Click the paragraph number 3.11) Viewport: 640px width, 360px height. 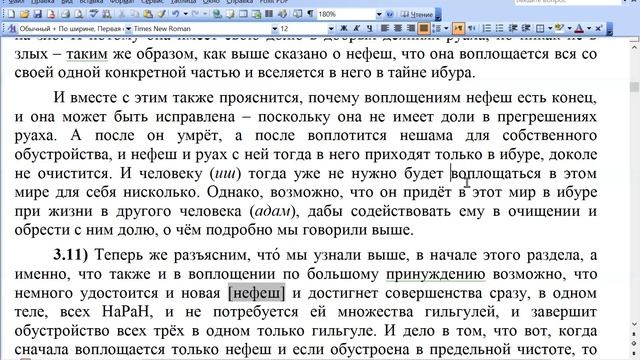tap(71, 255)
